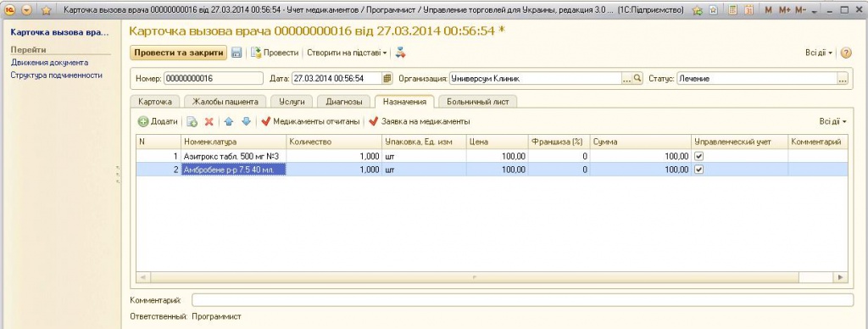Image resolution: width=868 pixels, height=329 pixels.
Task: Click the favorites star icon in title bar
Action: pos(46,10)
